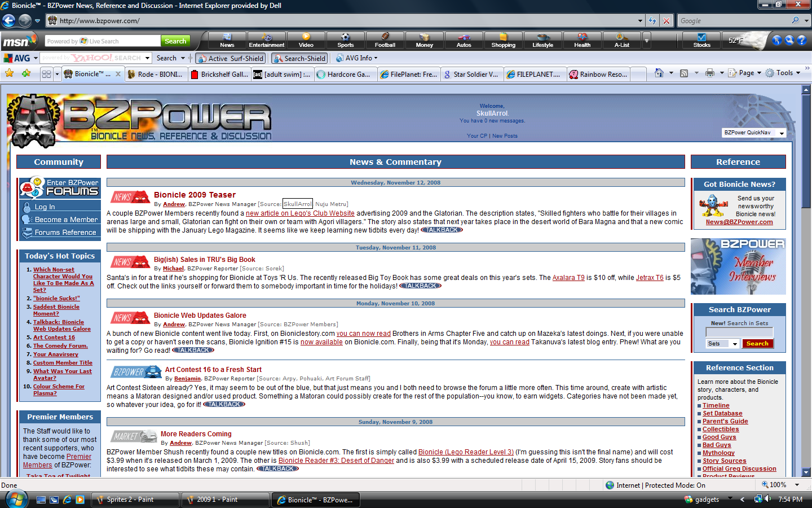The image size is (812, 508).
Task: Open Windows Start menu orb
Action: tap(16, 499)
